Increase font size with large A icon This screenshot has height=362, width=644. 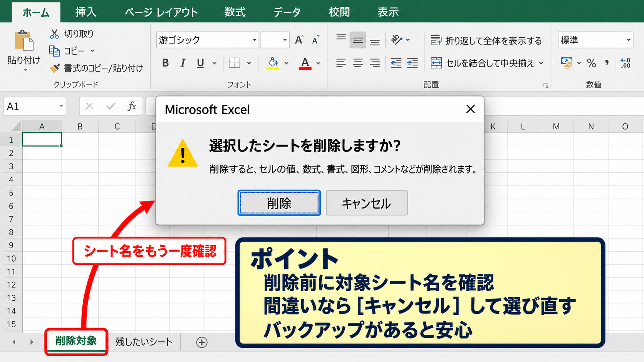click(299, 40)
